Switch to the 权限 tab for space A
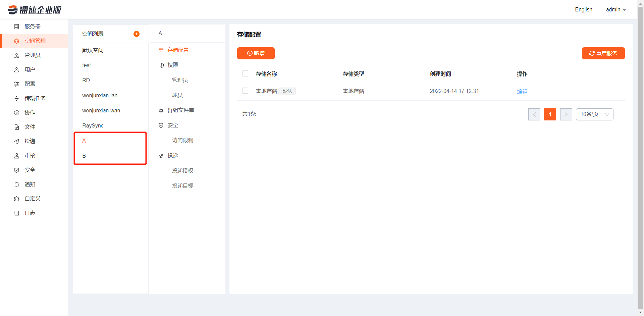This screenshot has height=316, width=644. click(x=173, y=65)
